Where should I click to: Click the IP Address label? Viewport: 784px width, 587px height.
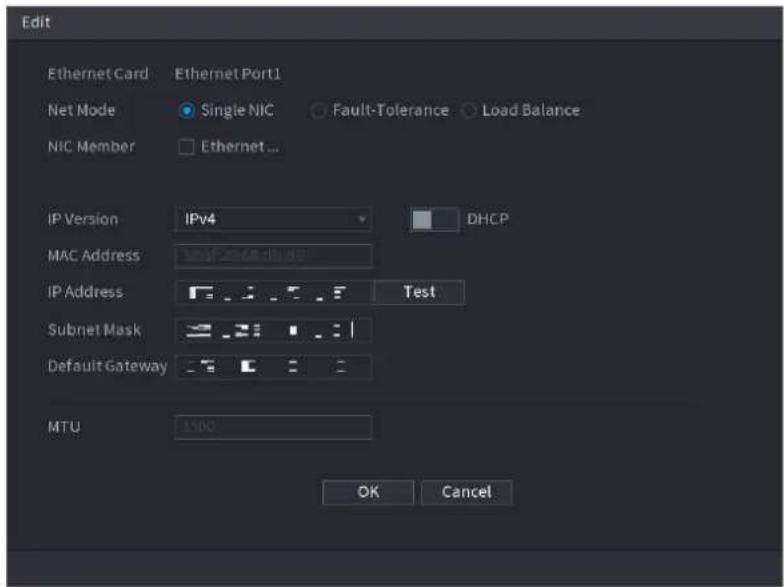click(x=85, y=292)
